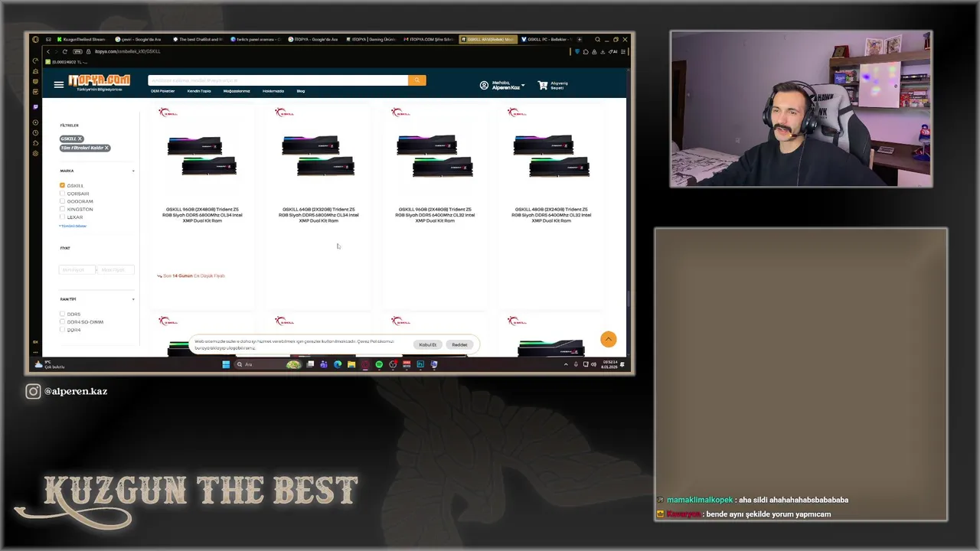The width and height of the screenshot is (980, 551).
Task: Click the Min Fiyat price input
Action: [77, 269]
